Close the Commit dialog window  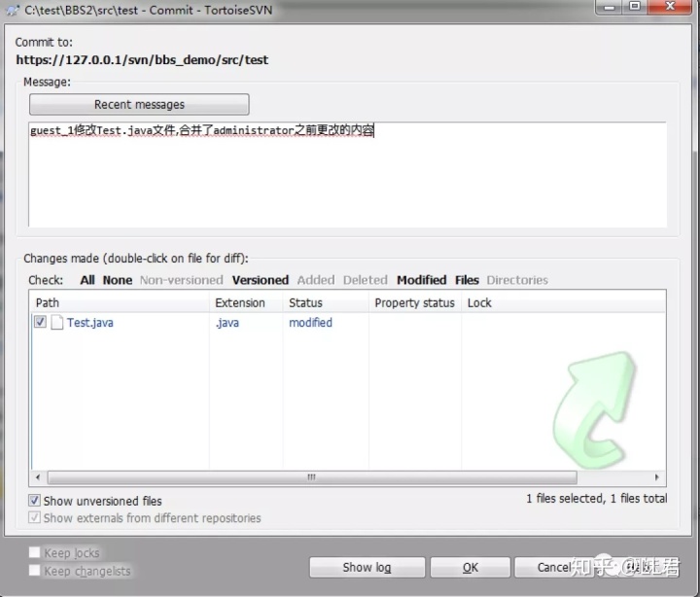tap(669, 7)
